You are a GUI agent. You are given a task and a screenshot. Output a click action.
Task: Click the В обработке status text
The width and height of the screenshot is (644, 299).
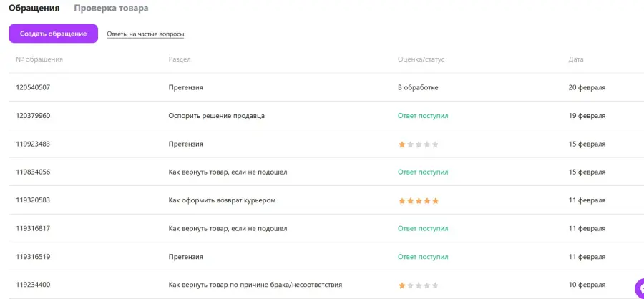tap(418, 87)
